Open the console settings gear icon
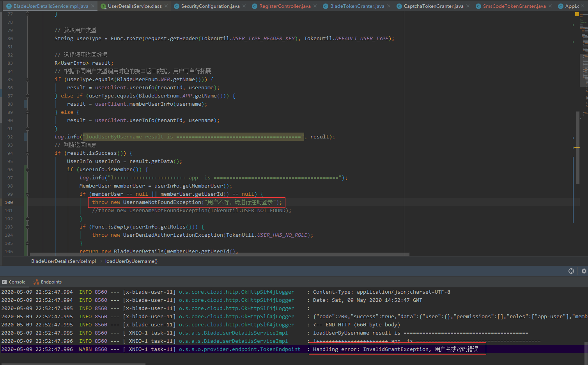The width and height of the screenshot is (588, 365). pos(584,271)
